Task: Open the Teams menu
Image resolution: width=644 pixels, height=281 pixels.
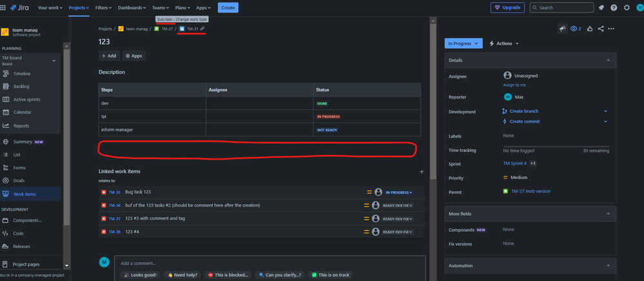Action: click(x=160, y=7)
